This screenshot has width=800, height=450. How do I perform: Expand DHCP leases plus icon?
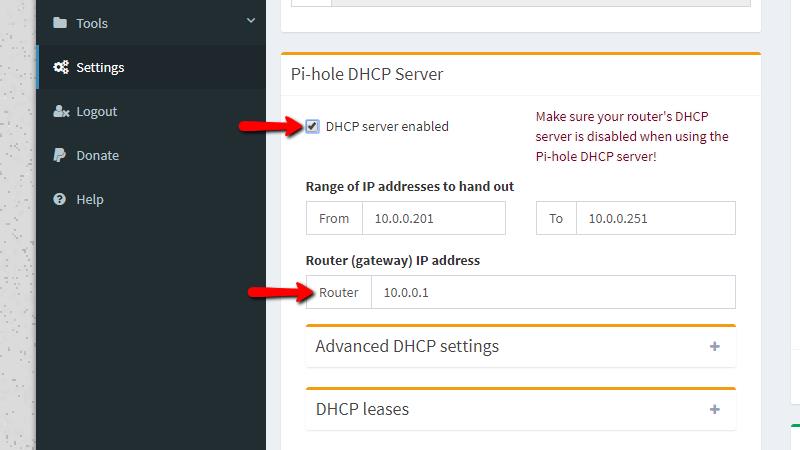pos(714,409)
